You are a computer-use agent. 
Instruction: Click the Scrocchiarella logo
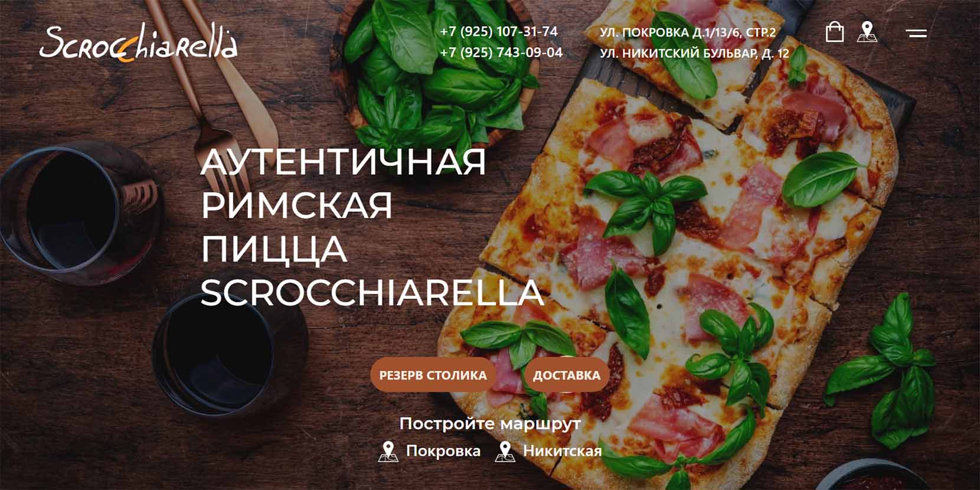pyautogui.click(x=139, y=43)
